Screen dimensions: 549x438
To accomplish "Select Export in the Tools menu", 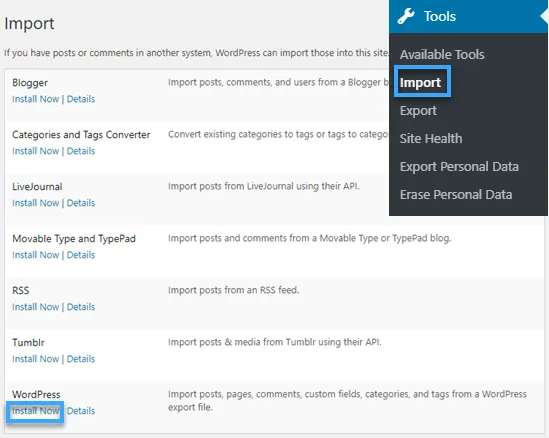I will 418,111.
